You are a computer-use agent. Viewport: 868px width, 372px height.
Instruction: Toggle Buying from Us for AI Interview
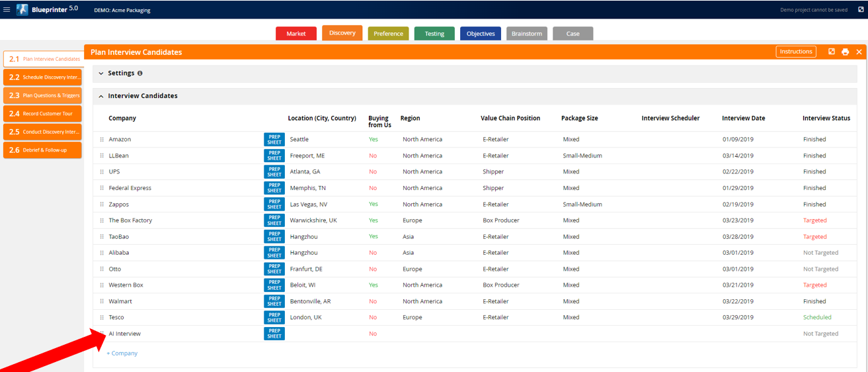point(373,334)
